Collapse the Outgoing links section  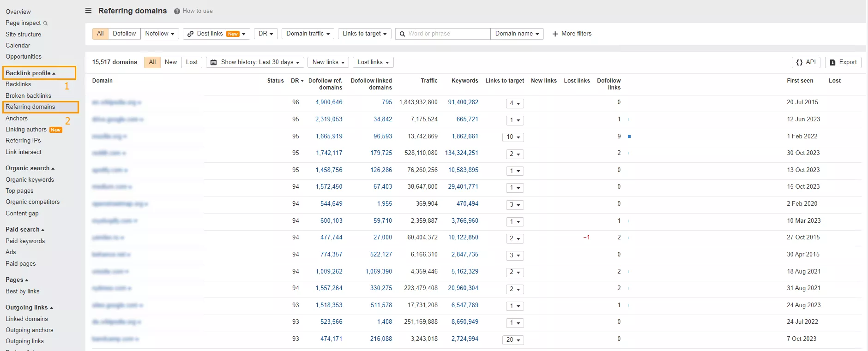point(29,308)
